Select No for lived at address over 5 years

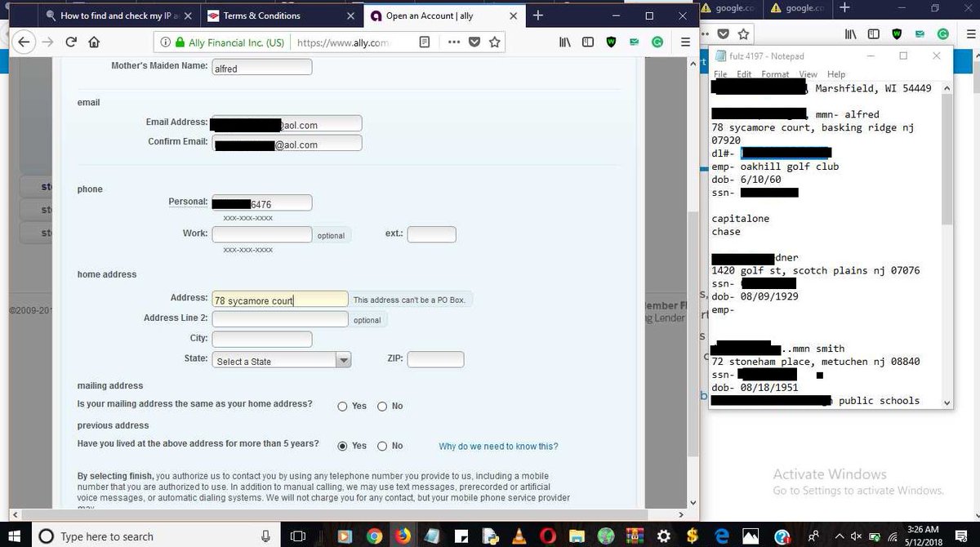coord(382,447)
